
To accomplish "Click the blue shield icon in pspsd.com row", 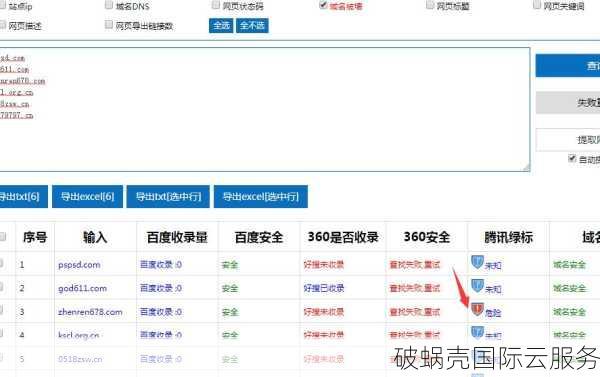I will [477, 262].
